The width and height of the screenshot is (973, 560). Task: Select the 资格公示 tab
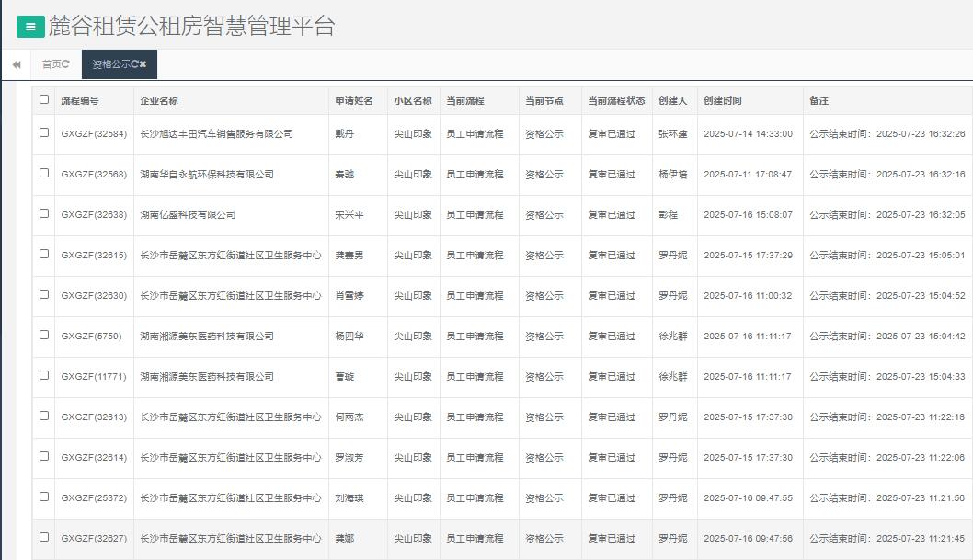point(111,64)
